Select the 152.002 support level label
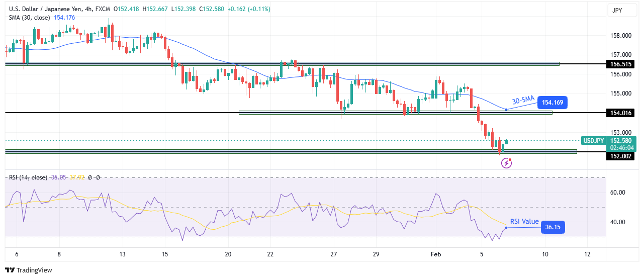 coord(620,156)
